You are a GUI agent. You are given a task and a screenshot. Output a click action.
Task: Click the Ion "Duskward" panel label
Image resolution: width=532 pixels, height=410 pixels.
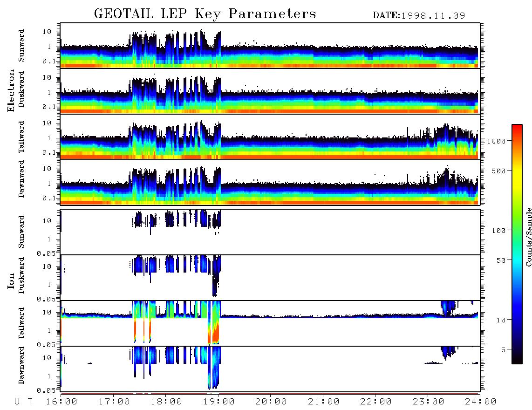(x=21, y=275)
